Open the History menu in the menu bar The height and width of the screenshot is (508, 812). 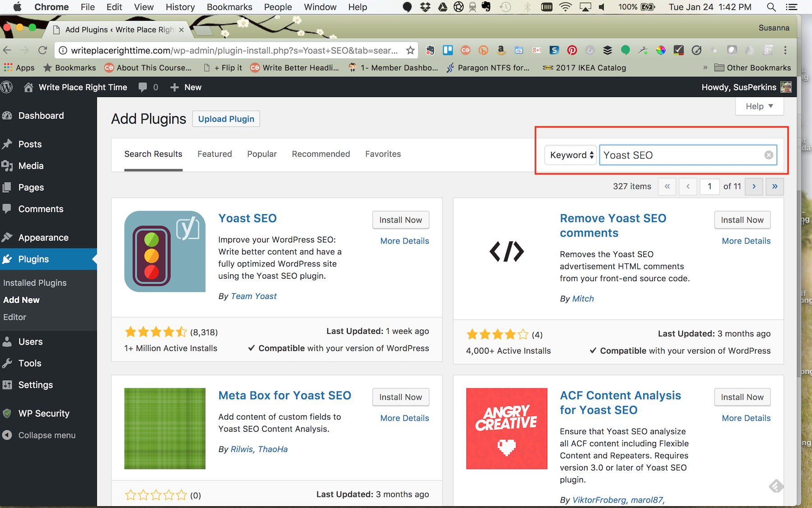(180, 7)
